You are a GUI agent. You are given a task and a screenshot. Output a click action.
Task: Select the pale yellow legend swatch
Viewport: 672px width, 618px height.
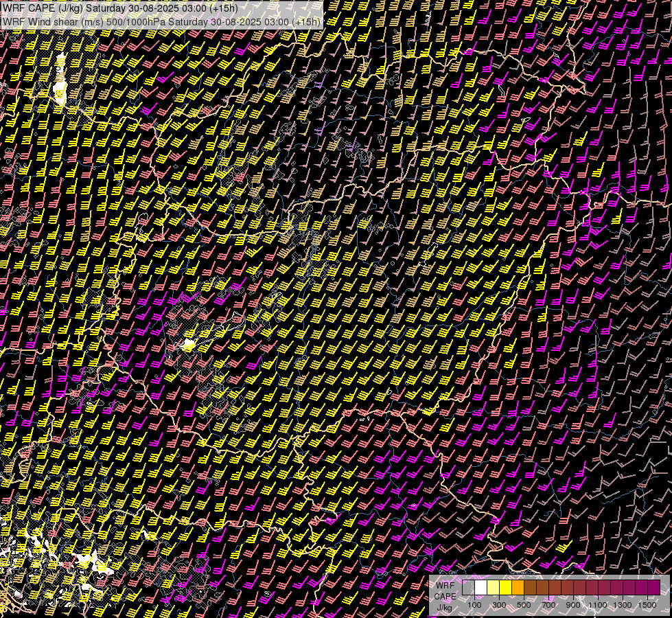click(x=494, y=587)
